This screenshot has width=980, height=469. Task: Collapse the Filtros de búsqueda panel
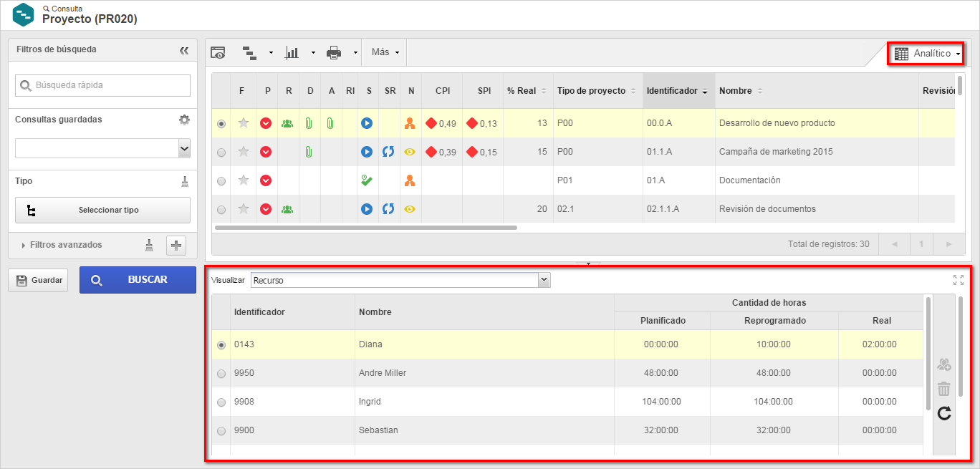click(x=184, y=50)
